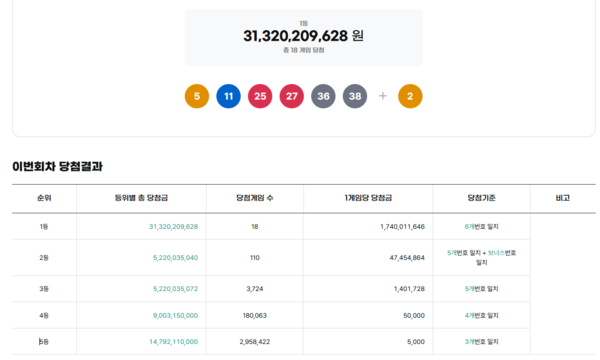Click winning games count 110
The height and width of the screenshot is (360, 600).
(255, 257)
